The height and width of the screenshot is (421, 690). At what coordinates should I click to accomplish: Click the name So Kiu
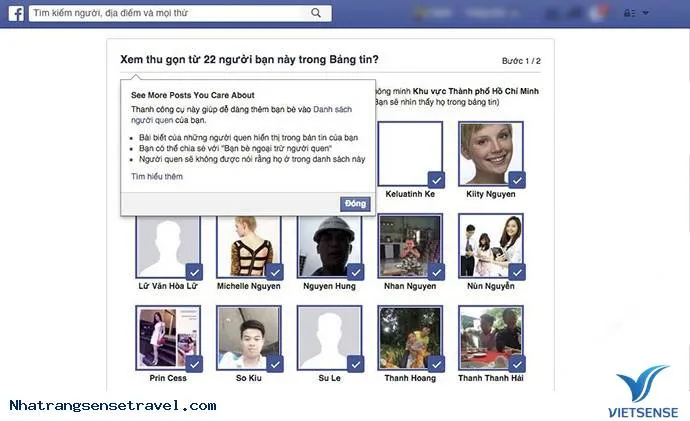tap(249, 378)
